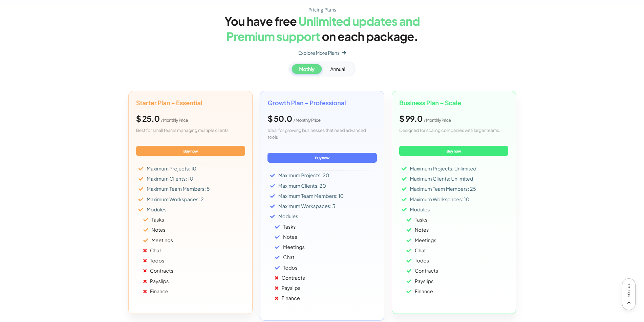Viewport: 644px width, 322px height.
Task: Click the blue checkmark beside Growth Maximum Clients
Action: tap(272, 186)
